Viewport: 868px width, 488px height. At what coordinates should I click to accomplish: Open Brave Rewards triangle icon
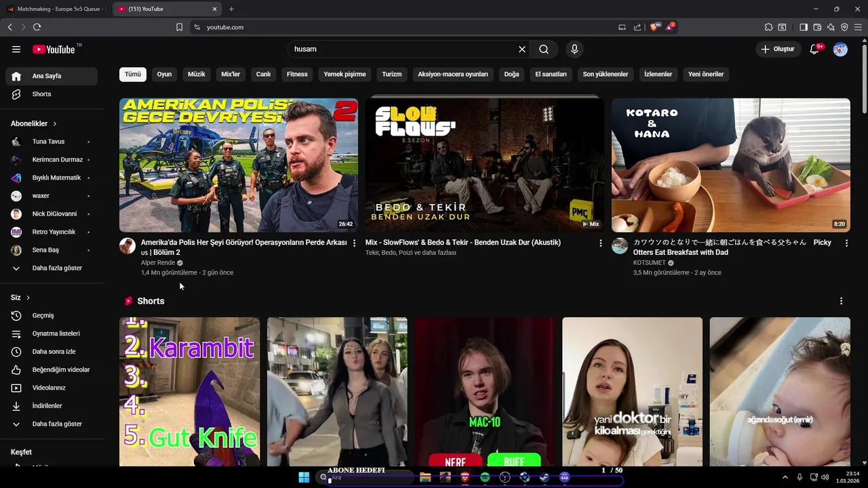click(670, 27)
